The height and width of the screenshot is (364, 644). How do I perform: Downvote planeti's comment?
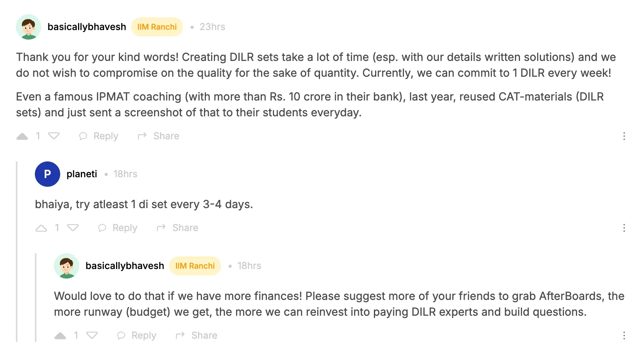pyautogui.click(x=73, y=228)
